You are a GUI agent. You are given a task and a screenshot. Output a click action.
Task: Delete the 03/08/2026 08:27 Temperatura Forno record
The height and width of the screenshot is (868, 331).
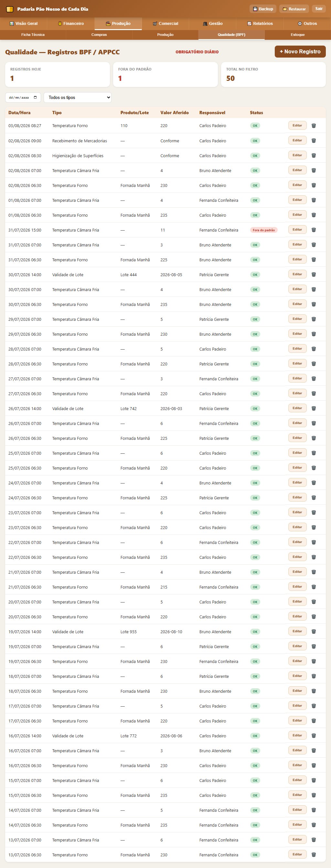click(314, 126)
